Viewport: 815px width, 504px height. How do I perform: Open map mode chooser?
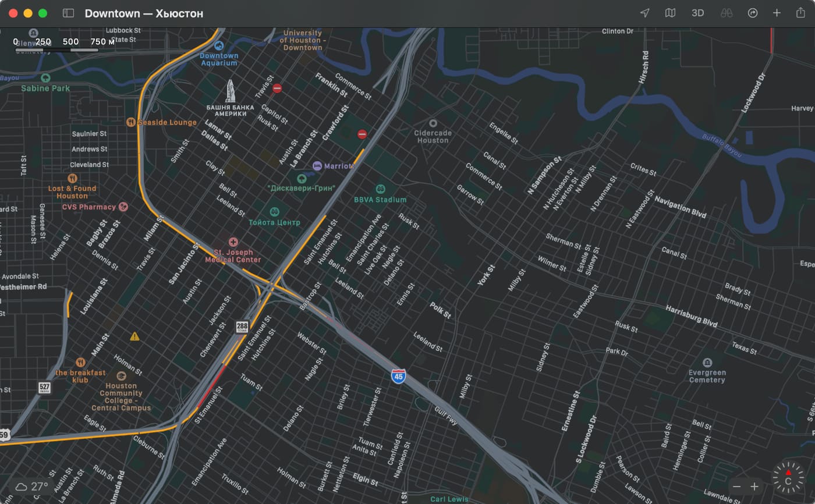(x=671, y=13)
